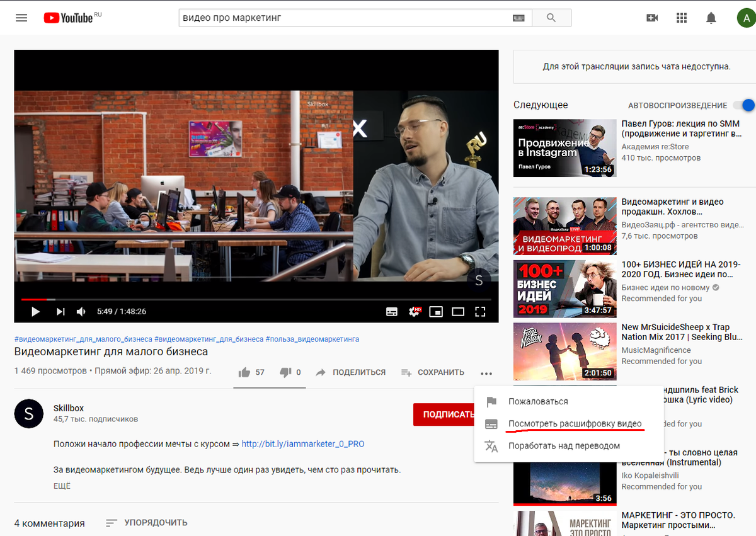The image size is (756, 536).
Task: Click inside the search input field
Action: tap(345, 18)
